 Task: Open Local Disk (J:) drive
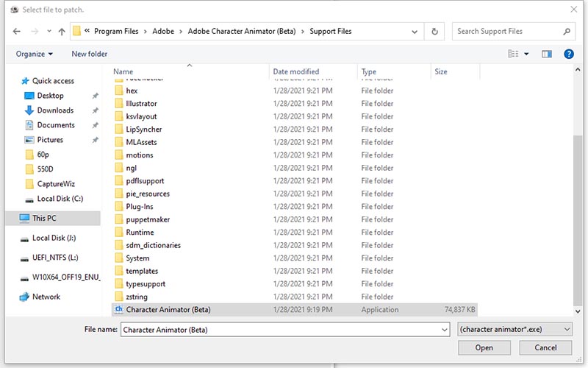54,238
